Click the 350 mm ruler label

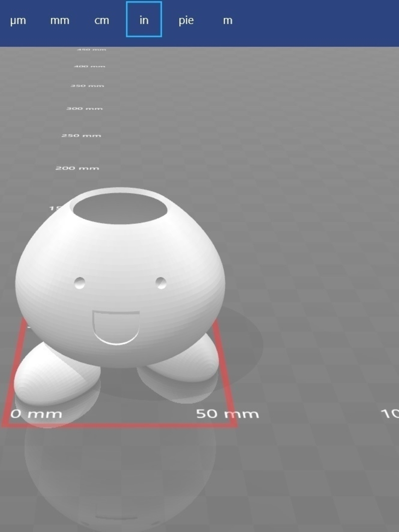pos(87,85)
